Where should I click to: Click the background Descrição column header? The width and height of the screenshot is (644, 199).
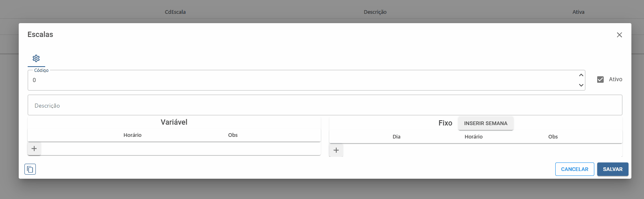[x=375, y=12]
